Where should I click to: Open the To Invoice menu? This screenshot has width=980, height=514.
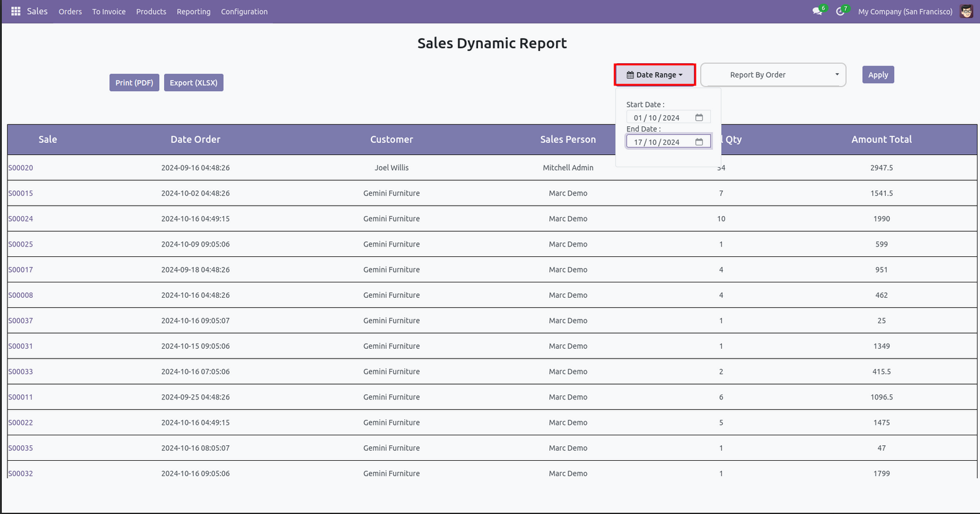tap(109, 12)
